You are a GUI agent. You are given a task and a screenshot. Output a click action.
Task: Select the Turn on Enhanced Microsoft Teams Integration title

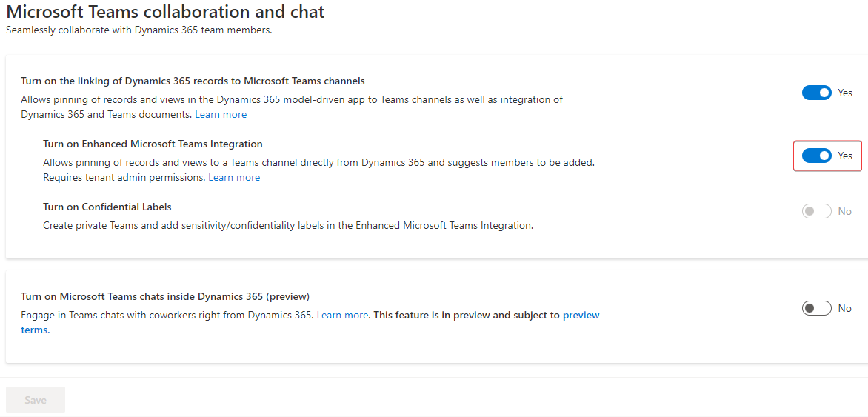click(x=153, y=144)
